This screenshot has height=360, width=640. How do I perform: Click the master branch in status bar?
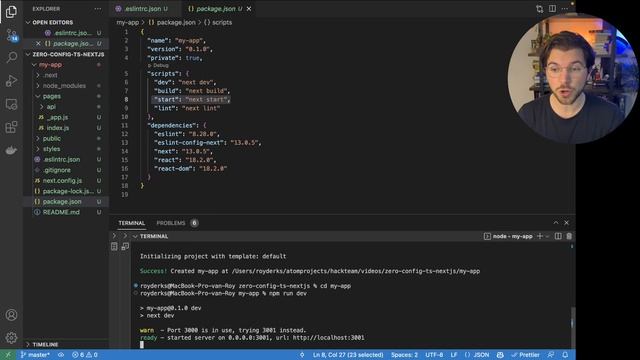pos(35,355)
